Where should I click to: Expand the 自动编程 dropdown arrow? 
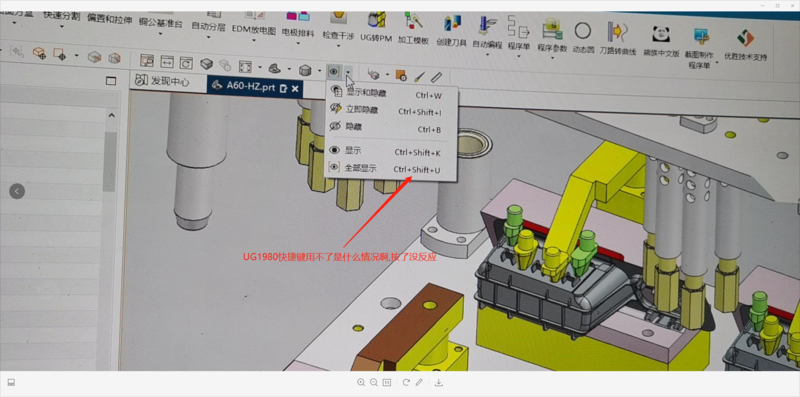[487, 55]
